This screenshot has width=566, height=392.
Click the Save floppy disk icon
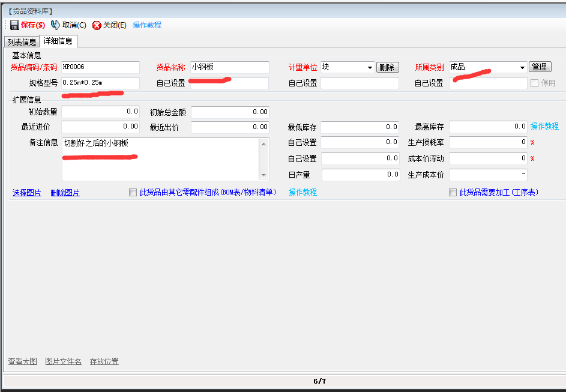(14, 25)
